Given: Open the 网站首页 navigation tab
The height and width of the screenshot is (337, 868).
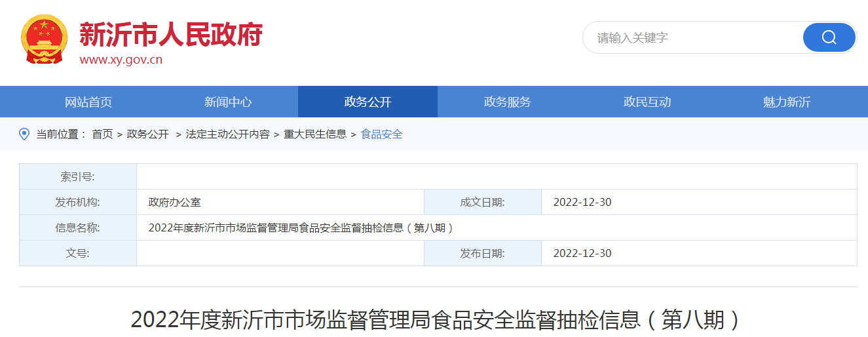Looking at the screenshot, I should (x=88, y=102).
